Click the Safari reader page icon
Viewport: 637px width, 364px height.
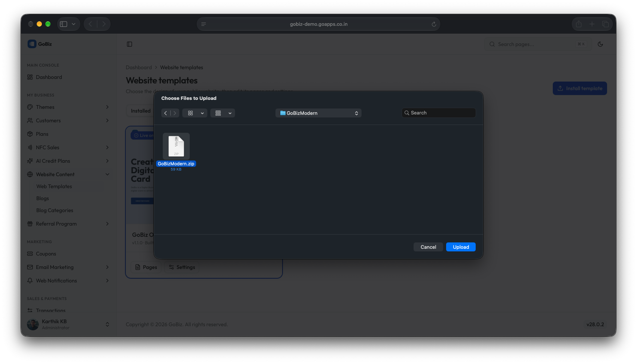coord(204,24)
